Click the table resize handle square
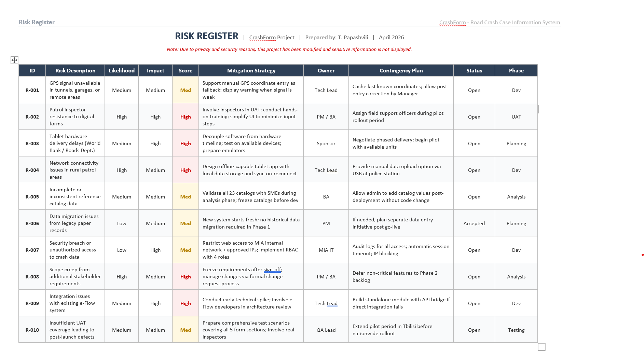The width and height of the screenshot is (644, 357). click(x=542, y=347)
